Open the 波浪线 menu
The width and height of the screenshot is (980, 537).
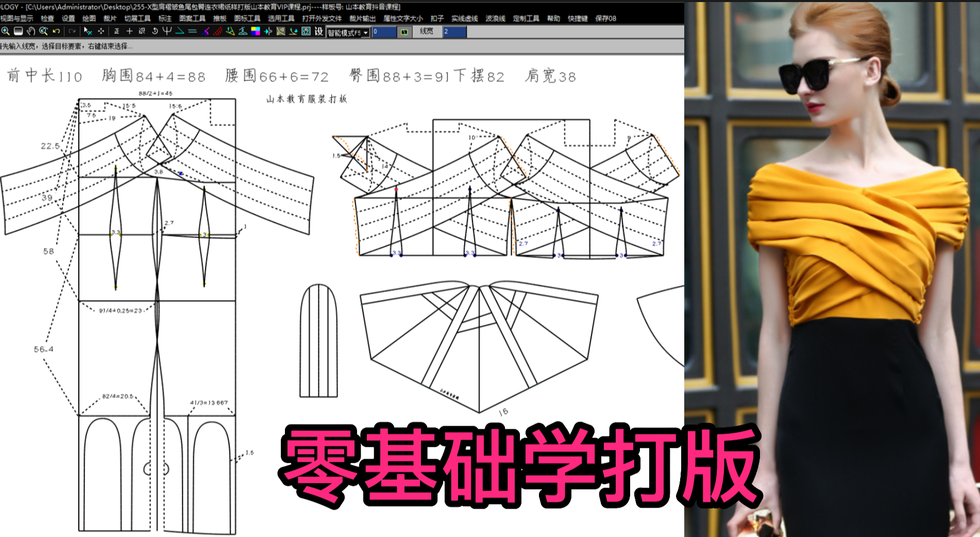[x=496, y=18]
